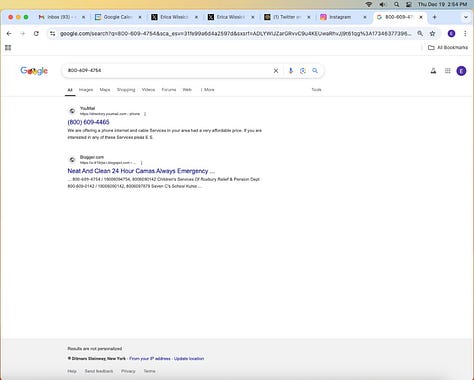
Task: Switch to Images results tab
Action: (86, 90)
